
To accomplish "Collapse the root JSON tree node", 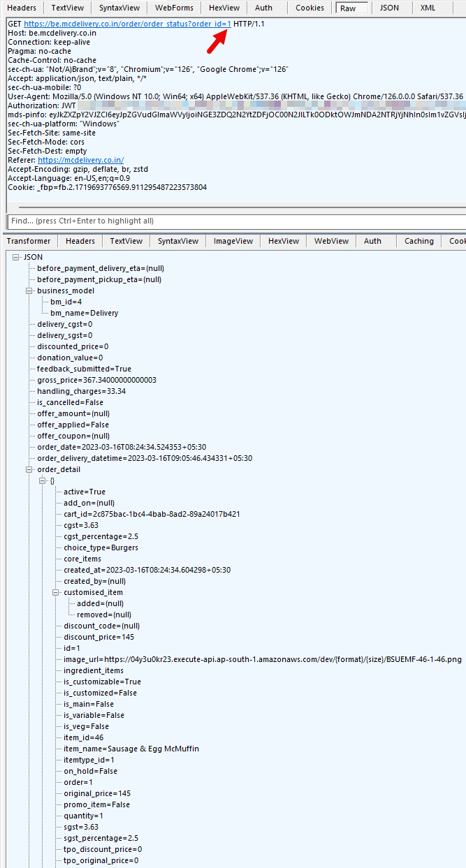I will pos(16,257).
